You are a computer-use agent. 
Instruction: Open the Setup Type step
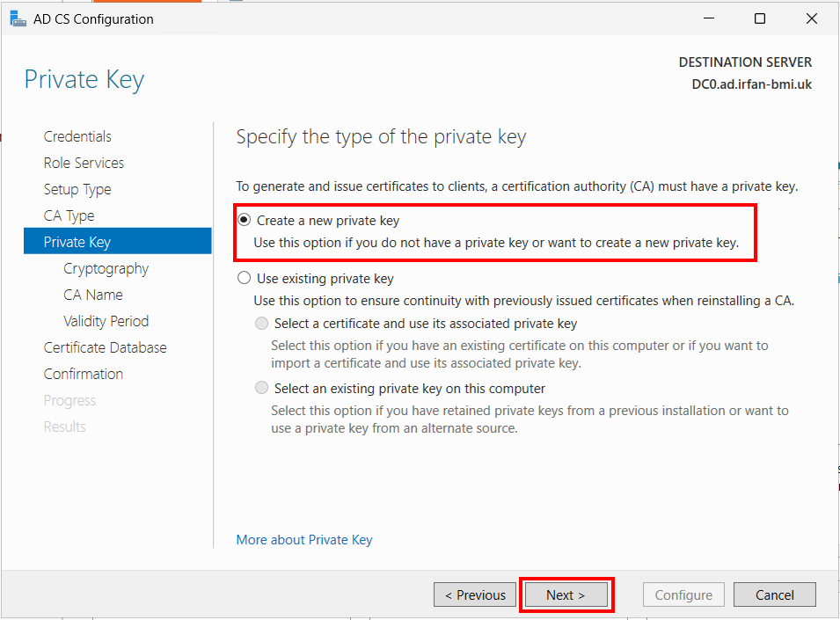77,190
